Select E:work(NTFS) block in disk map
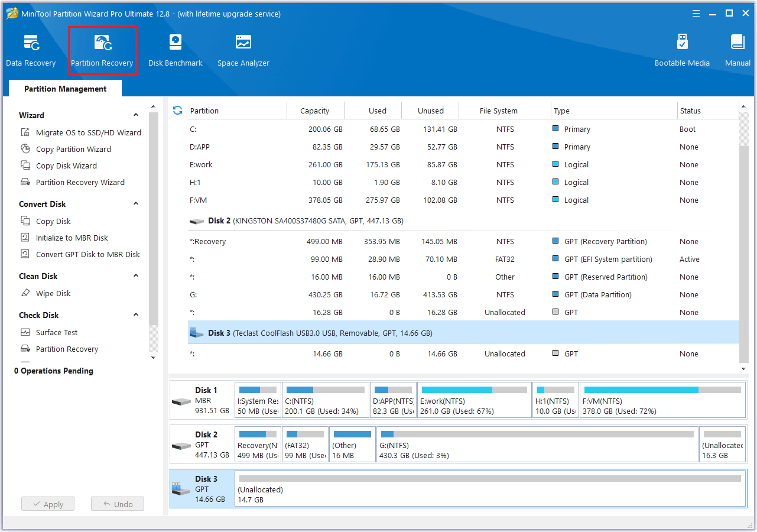This screenshot has width=757, height=532. (x=475, y=400)
